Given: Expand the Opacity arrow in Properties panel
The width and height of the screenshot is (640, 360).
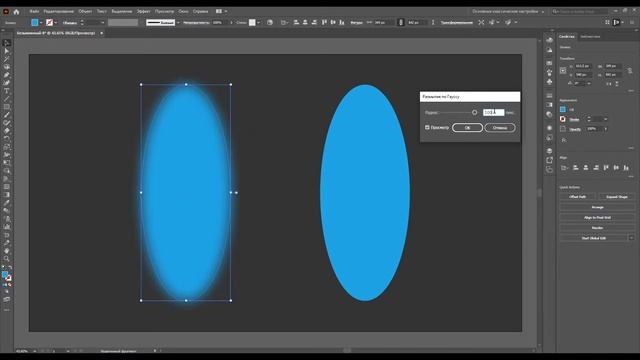Looking at the screenshot, I should [605, 129].
